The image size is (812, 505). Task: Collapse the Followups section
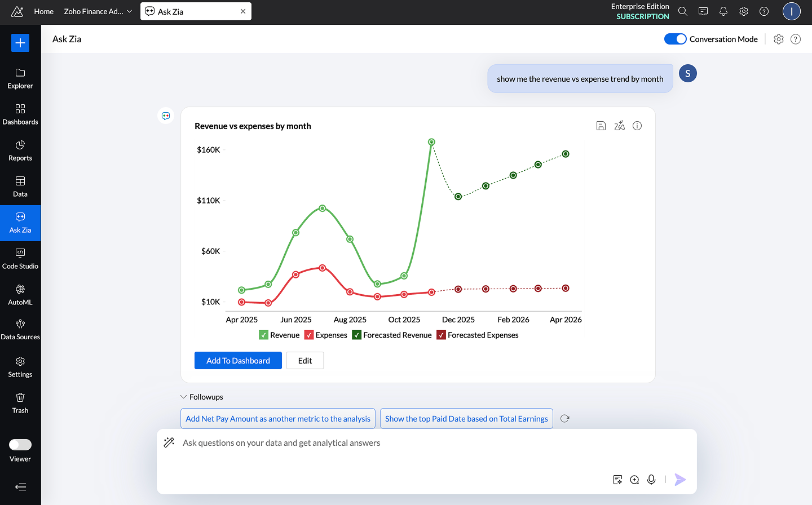tap(183, 396)
